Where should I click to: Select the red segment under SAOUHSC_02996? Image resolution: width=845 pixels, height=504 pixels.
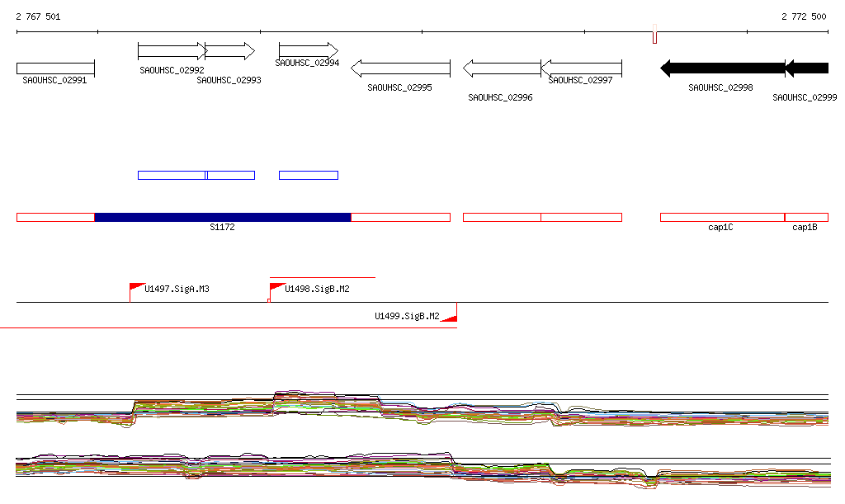502,218
